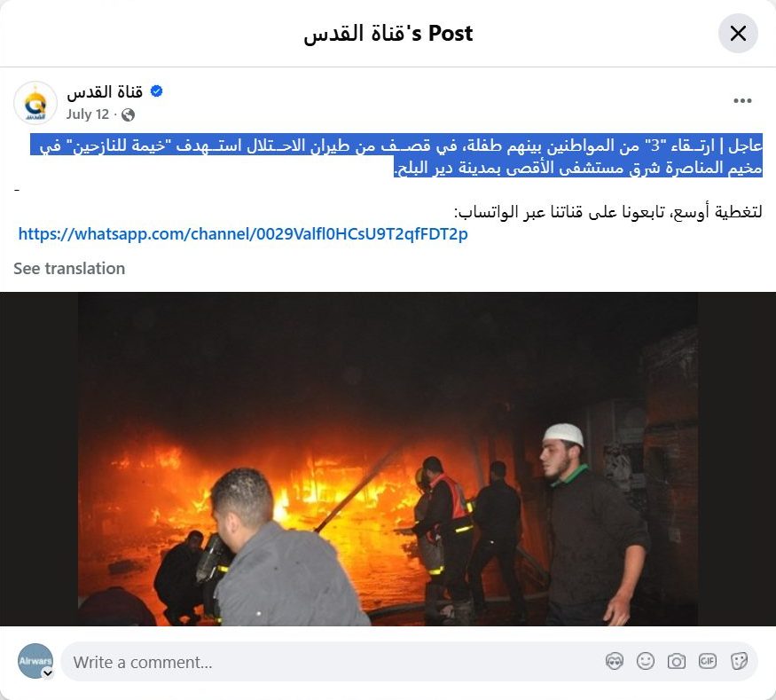Open قناة القدس page profile picture
Viewport: 776px width, 700px height.
35,103
